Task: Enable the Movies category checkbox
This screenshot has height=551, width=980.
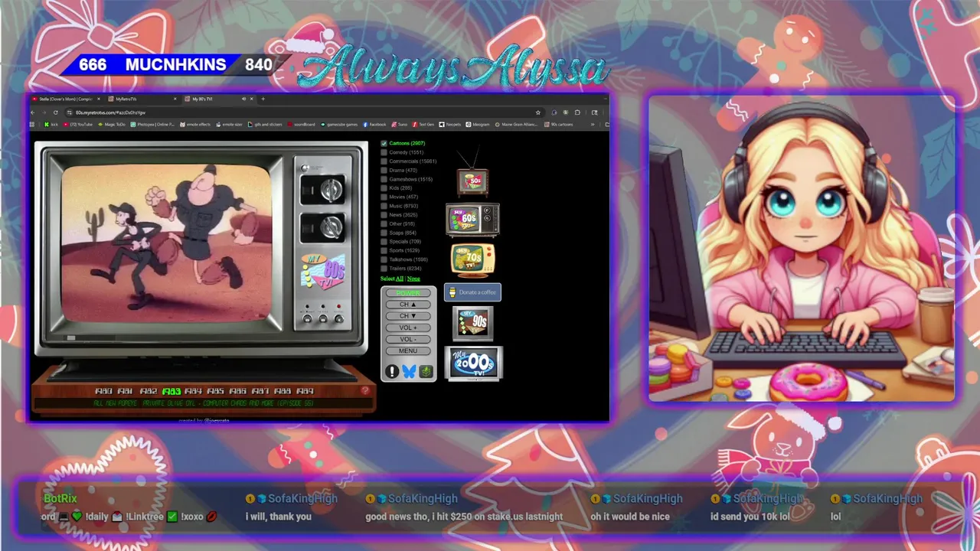Action: click(x=384, y=197)
